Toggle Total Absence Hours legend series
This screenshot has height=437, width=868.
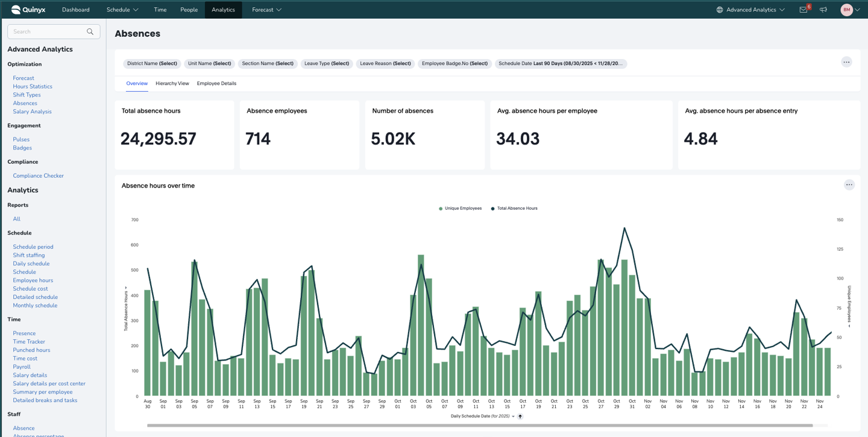coord(514,209)
